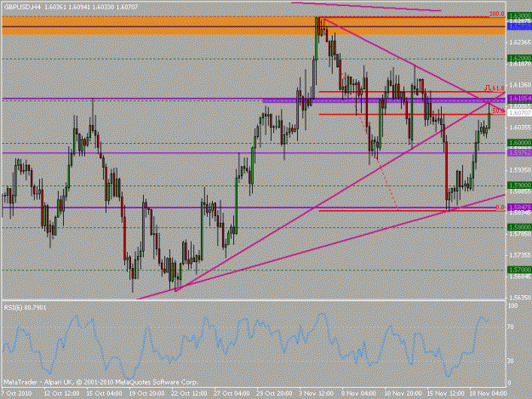This screenshot has height=399, width=532.
Task: Click the 1.63000 green price label
Action: tap(520, 16)
